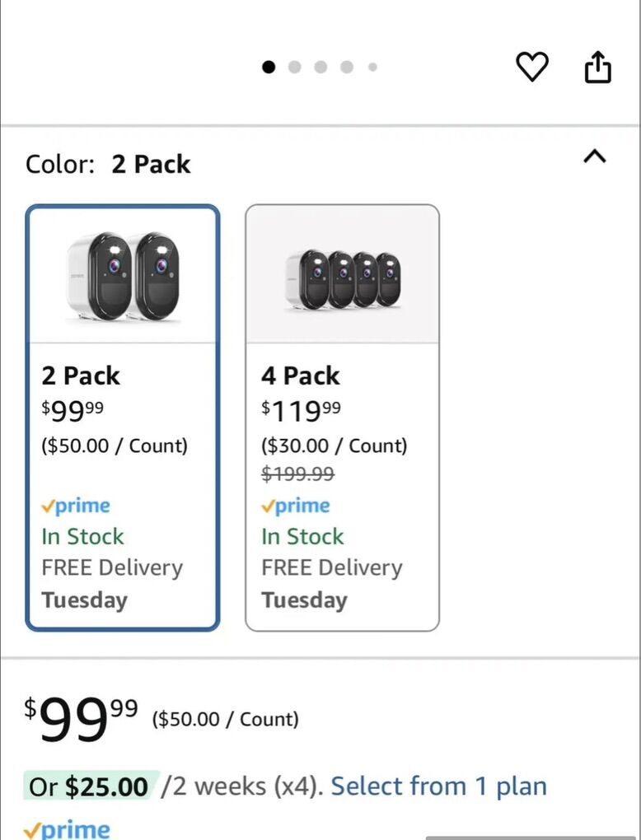This screenshot has height=840, width=641.
Task: Go to third image carousel dot
Action: pos(320,68)
